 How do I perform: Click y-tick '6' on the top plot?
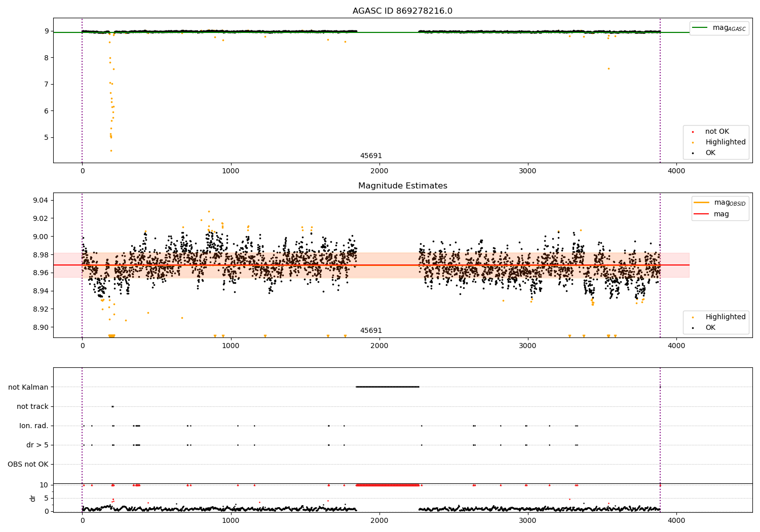(47, 111)
